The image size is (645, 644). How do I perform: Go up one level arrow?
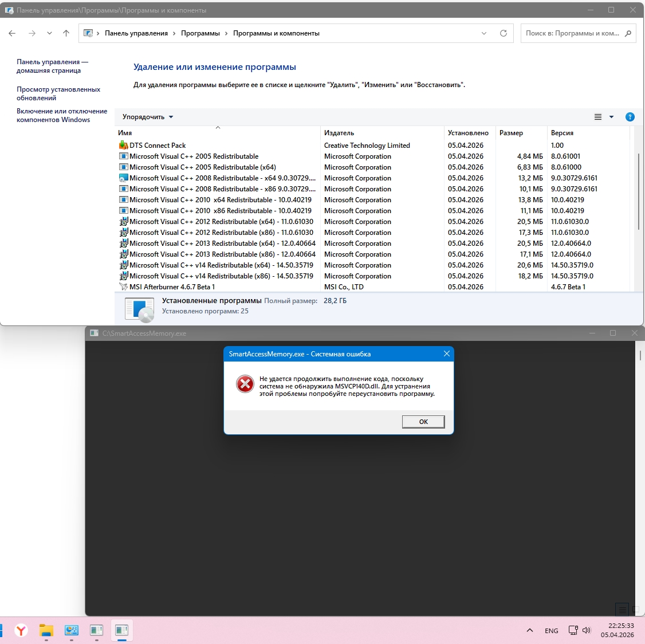point(66,33)
